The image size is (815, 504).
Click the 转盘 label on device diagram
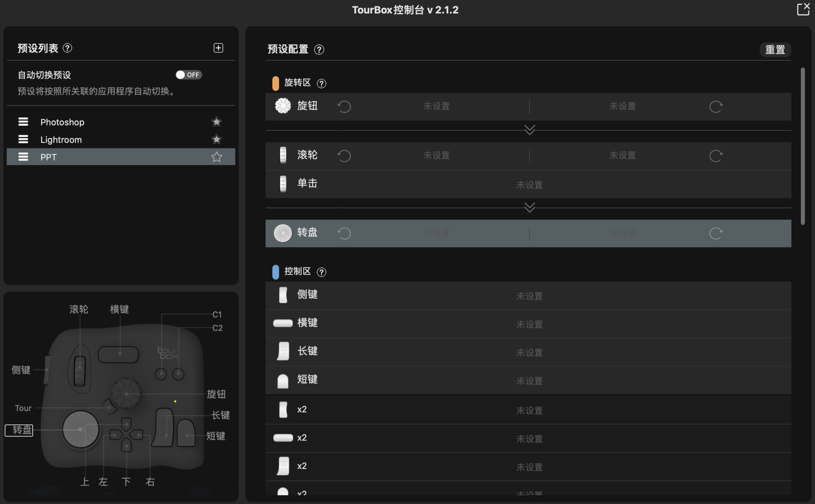(19, 430)
